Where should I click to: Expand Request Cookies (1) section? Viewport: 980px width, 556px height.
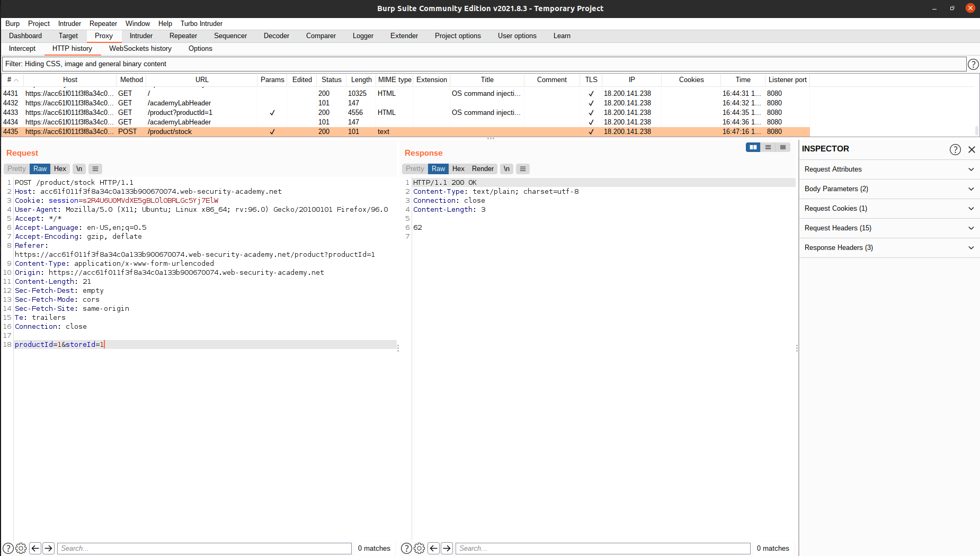tap(889, 209)
